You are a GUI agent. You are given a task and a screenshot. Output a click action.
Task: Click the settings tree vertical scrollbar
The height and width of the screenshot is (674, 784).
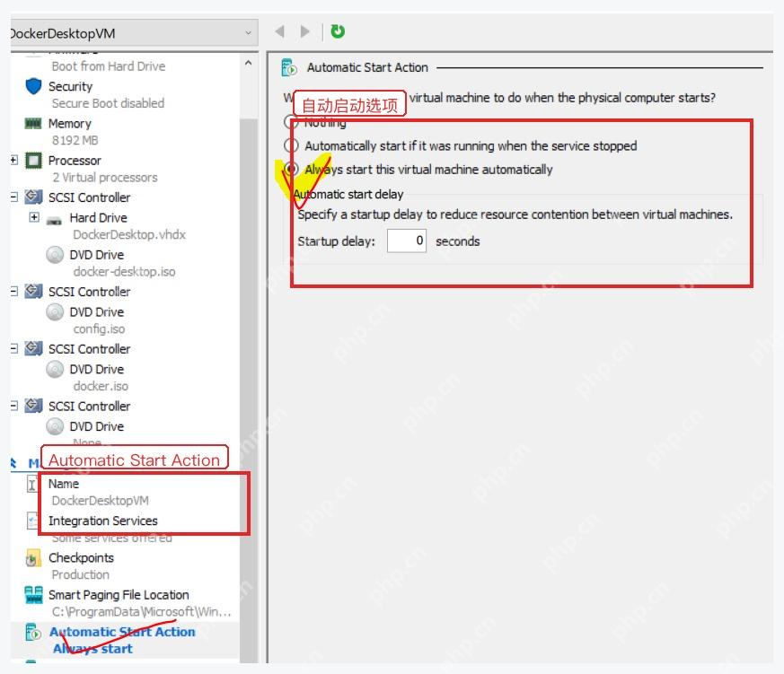pos(249,390)
